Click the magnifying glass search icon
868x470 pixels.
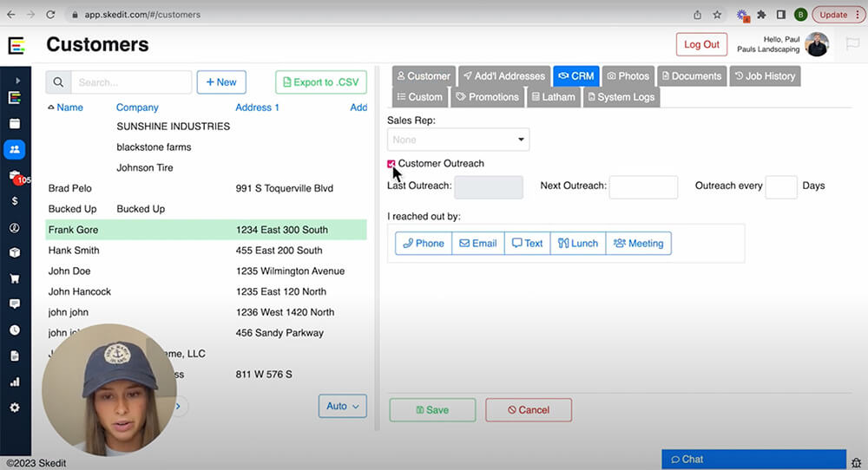pyautogui.click(x=59, y=82)
